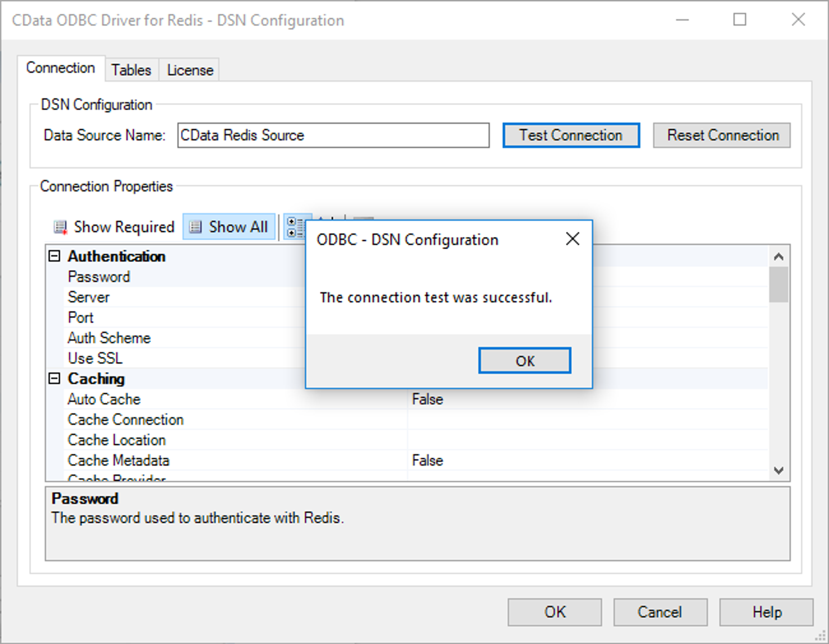Screen dimensions: 829x644
Task: Click Reset Connection
Action: coord(721,136)
